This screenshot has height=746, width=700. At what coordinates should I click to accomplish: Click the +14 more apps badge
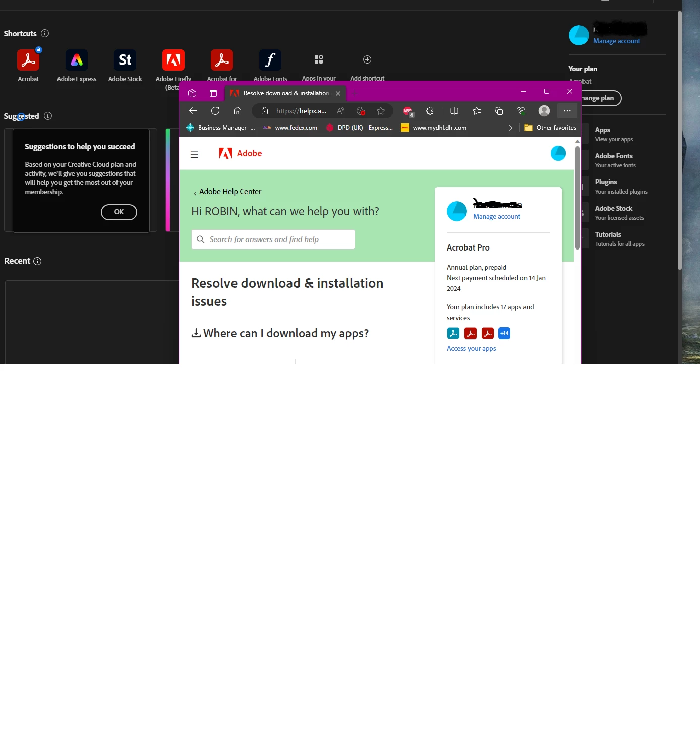click(504, 333)
